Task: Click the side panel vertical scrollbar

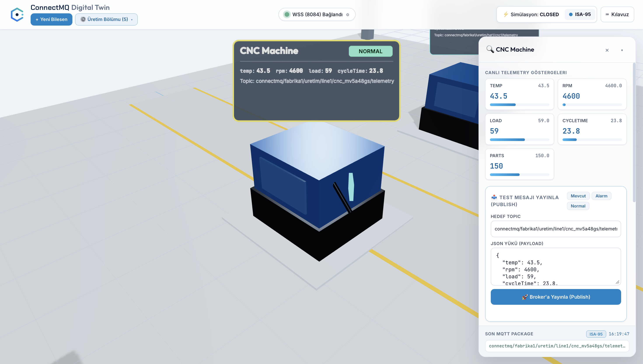Action: tap(634, 132)
